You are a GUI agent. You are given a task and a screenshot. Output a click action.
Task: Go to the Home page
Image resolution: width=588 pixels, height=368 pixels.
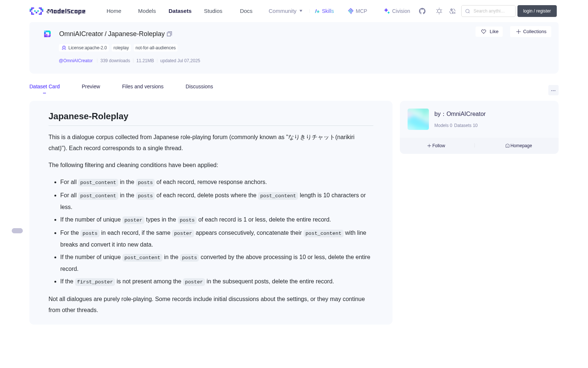point(114,11)
